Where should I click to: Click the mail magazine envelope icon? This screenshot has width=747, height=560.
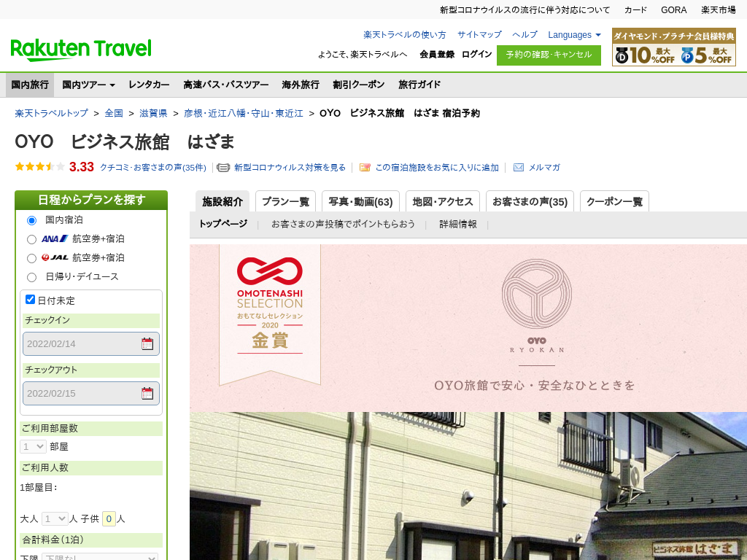[x=519, y=168]
